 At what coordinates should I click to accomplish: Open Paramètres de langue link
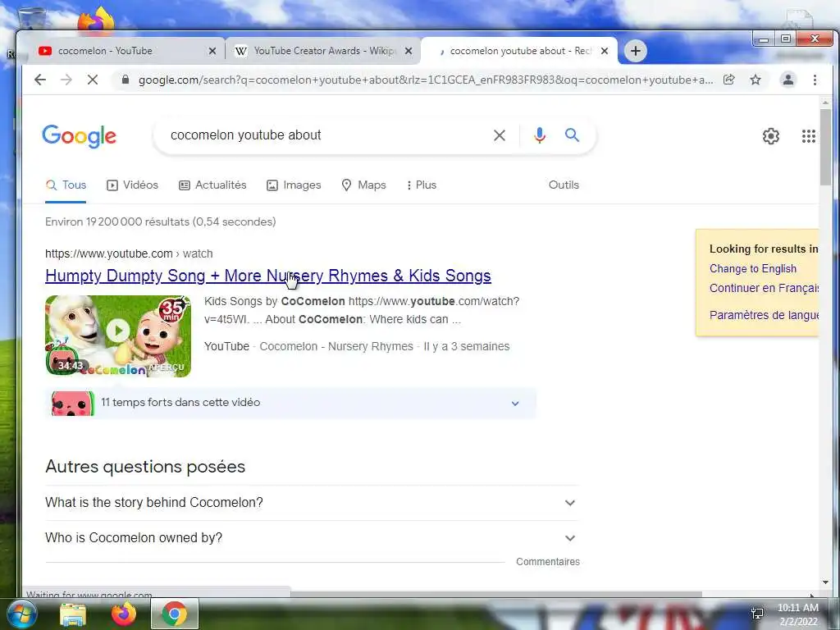click(x=764, y=315)
